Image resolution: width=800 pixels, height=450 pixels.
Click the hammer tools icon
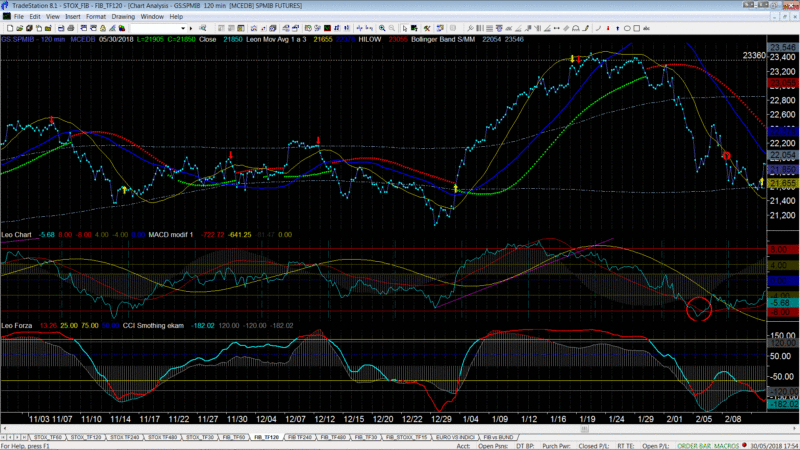[427, 29]
